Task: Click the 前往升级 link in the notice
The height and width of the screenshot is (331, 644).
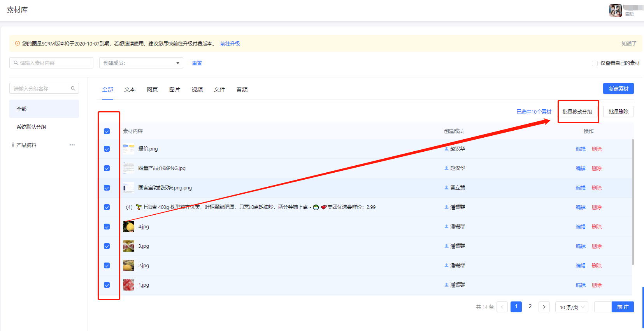Action: 230,44
